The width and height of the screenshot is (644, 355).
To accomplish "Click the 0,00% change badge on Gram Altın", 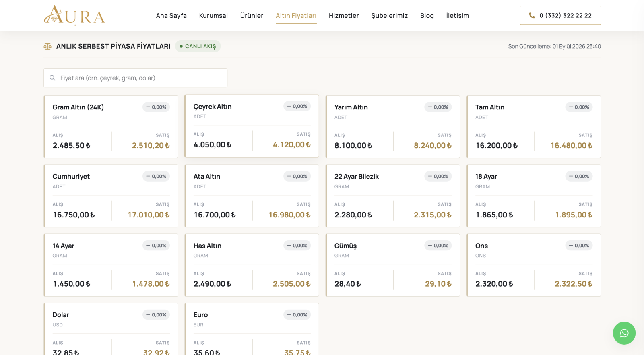I will pos(156,107).
